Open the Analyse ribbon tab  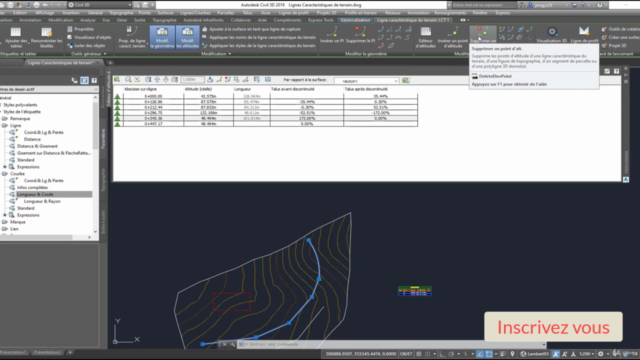click(87, 20)
